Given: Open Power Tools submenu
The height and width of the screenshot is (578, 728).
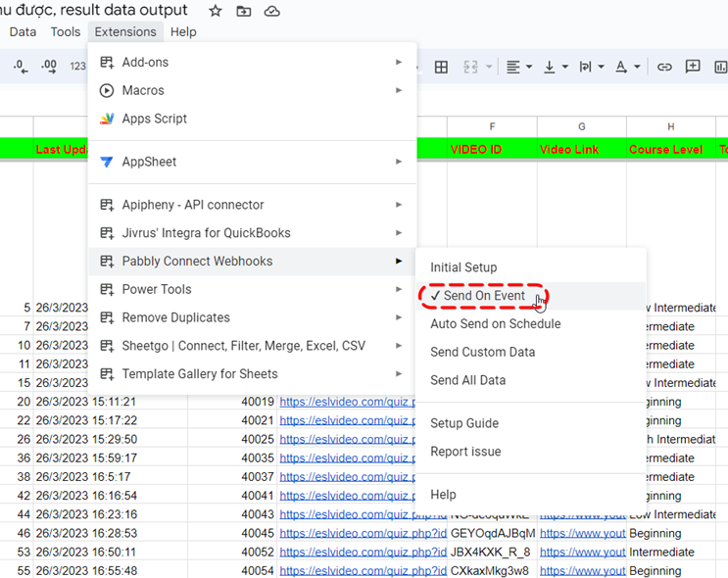Looking at the screenshot, I should point(252,289).
